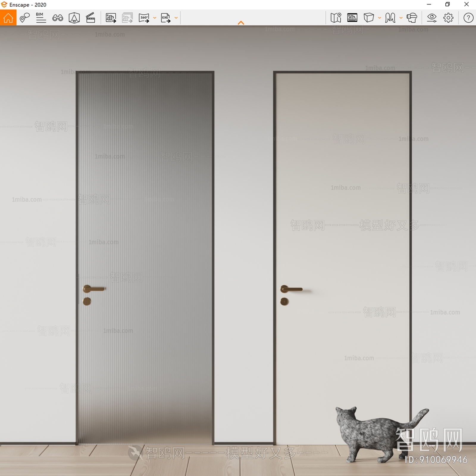476x476 pixels.
Task: Click the orange Home button
Action: pyautogui.click(x=8, y=18)
